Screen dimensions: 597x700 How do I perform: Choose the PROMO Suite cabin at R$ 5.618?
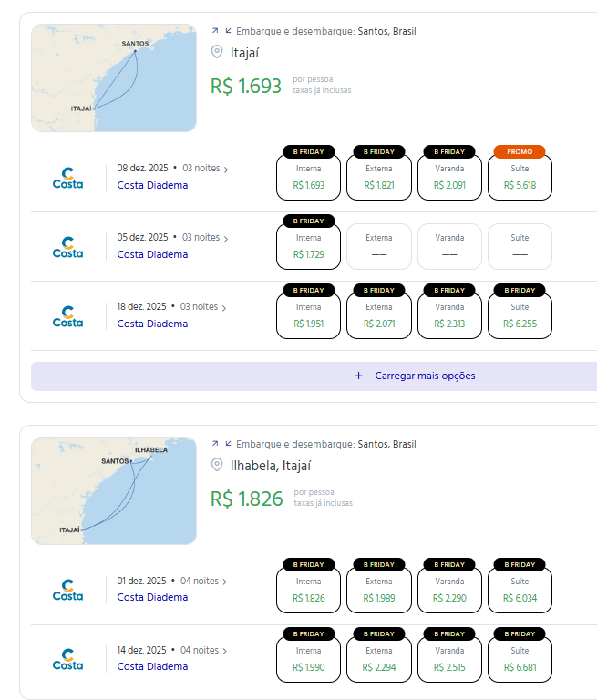point(520,177)
